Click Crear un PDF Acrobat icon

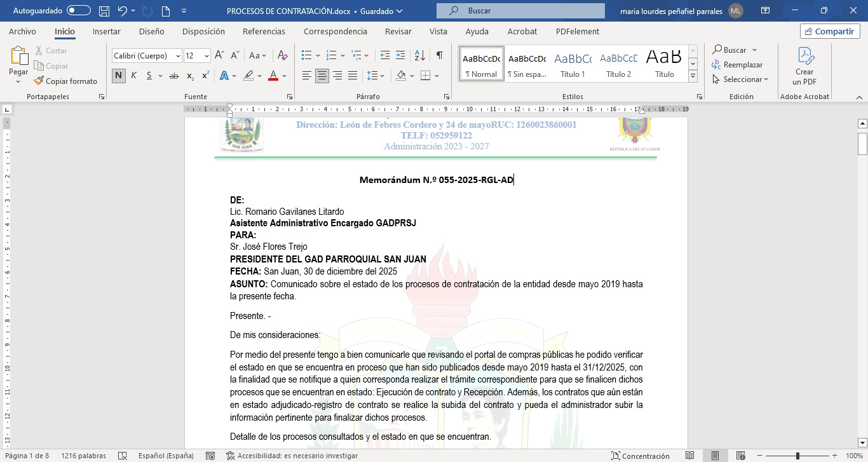pyautogui.click(x=804, y=67)
